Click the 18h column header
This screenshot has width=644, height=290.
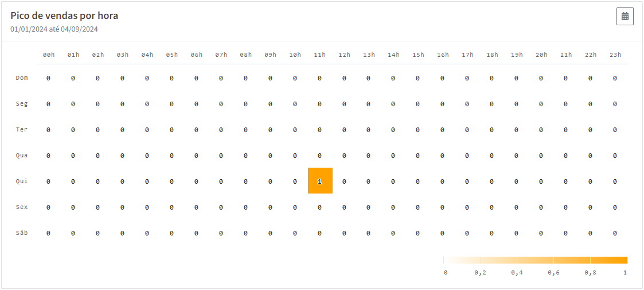(x=492, y=55)
